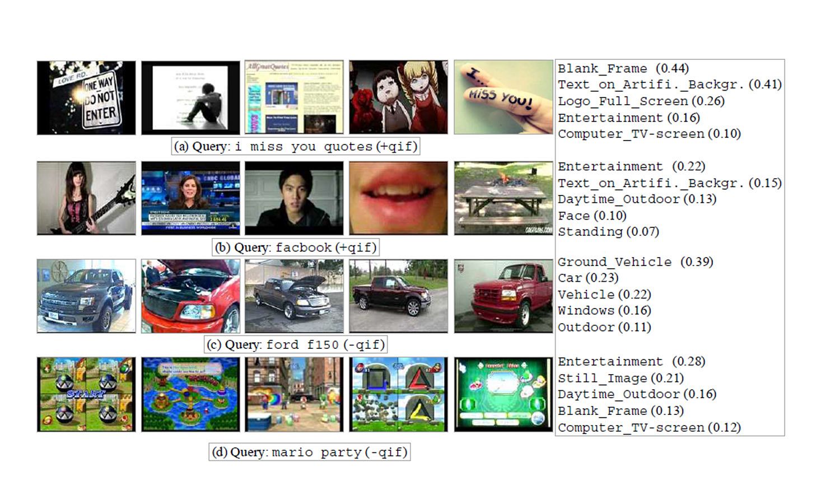Click the 'Face (0.10)' label
The width and height of the screenshot is (840, 504).
[x=592, y=216]
